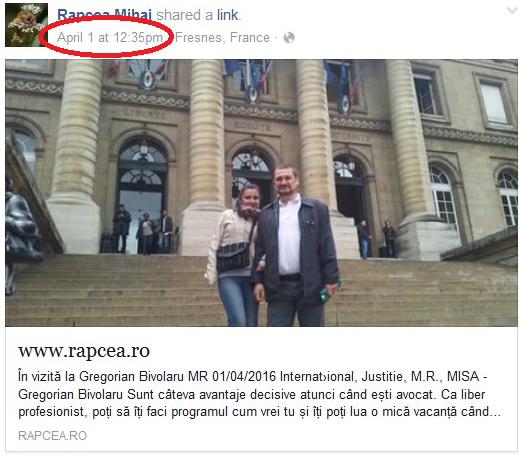Viewport: 522px width, 457px height.
Task: Click the people standing by left doorway
Action: (143, 229)
